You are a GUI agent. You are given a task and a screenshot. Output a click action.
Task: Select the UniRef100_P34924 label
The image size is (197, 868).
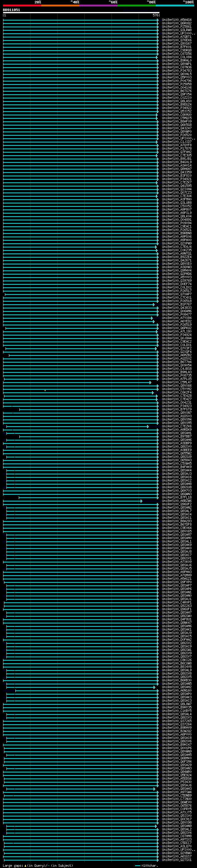(176, 335)
